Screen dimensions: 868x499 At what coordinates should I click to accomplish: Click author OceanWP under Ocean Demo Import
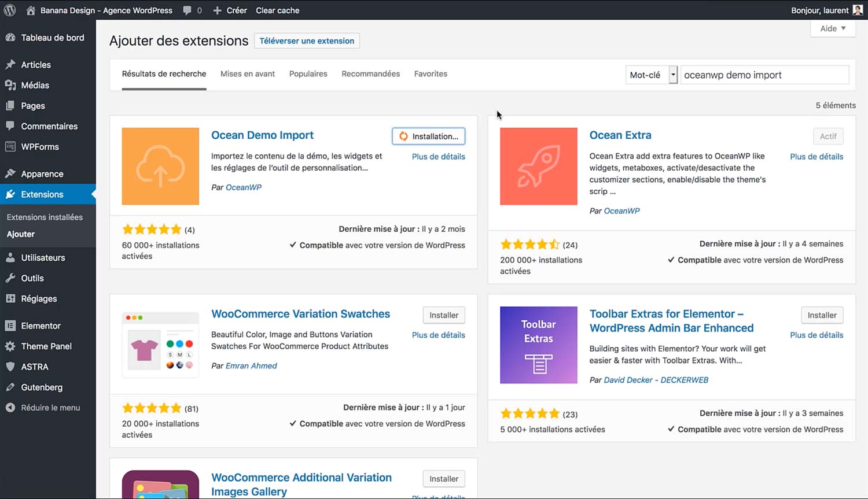click(244, 187)
